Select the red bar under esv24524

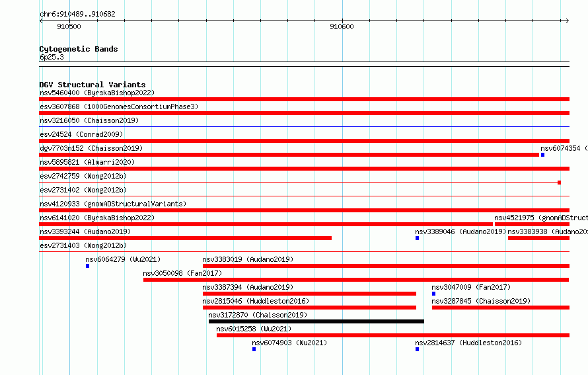pyautogui.click(x=304, y=141)
